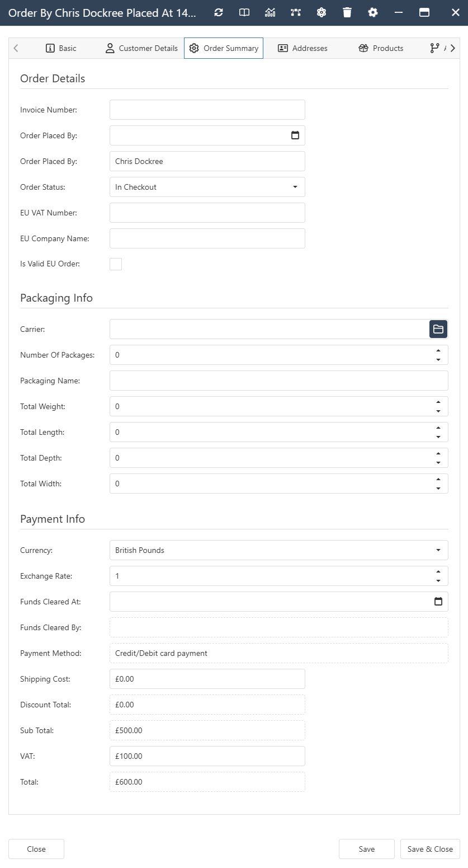The height and width of the screenshot is (868, 468).
Task: Click the workflow icon in the title bar
Action: pyautogui.click(x=295, y=12)
